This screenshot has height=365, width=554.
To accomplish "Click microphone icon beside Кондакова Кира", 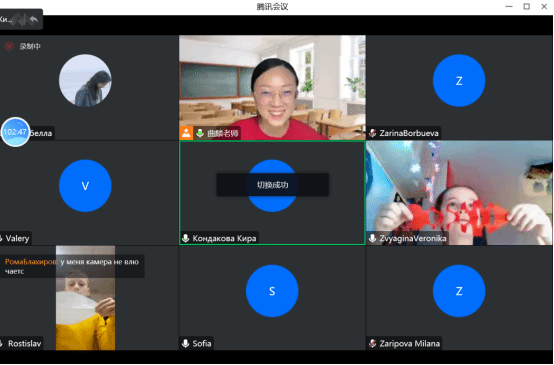I will [x=185, y=239].
